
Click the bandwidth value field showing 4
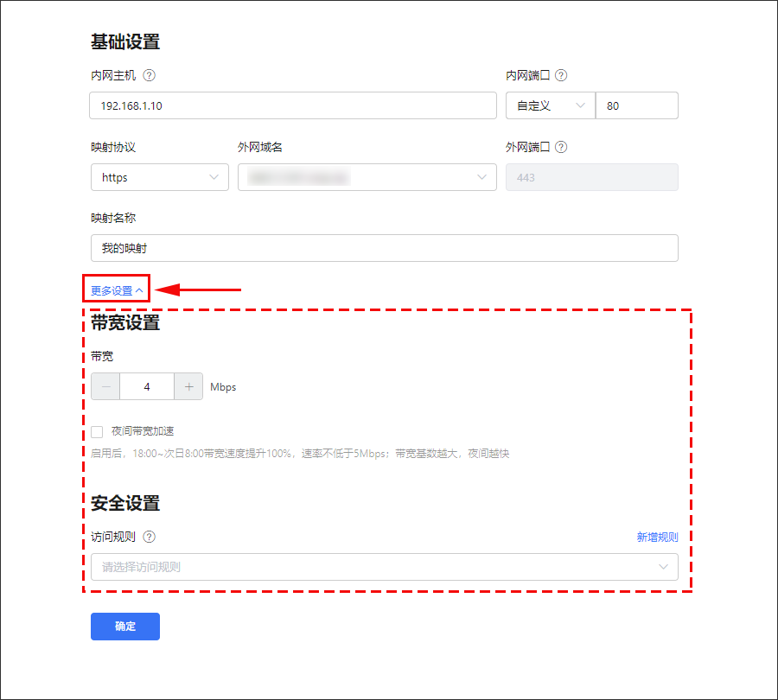coord(147,387)
